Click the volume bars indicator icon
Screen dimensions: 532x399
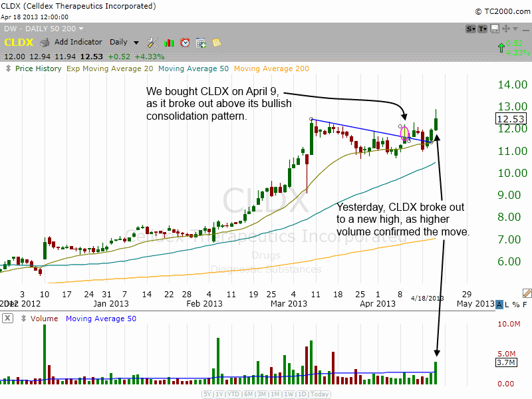coord(168,42)
